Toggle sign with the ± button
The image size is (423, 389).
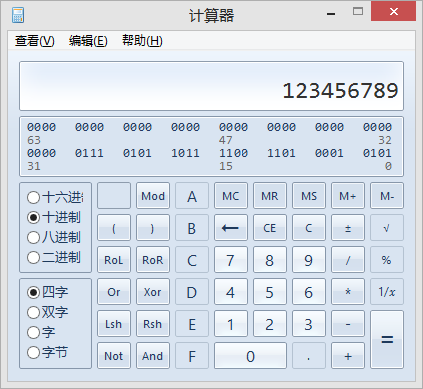pyautogui.click(x=348, y=228)
